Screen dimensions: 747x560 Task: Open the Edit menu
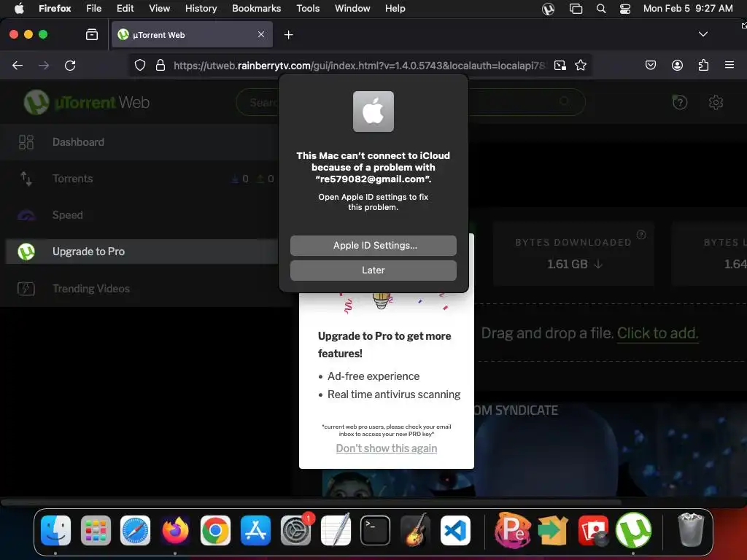125,9
